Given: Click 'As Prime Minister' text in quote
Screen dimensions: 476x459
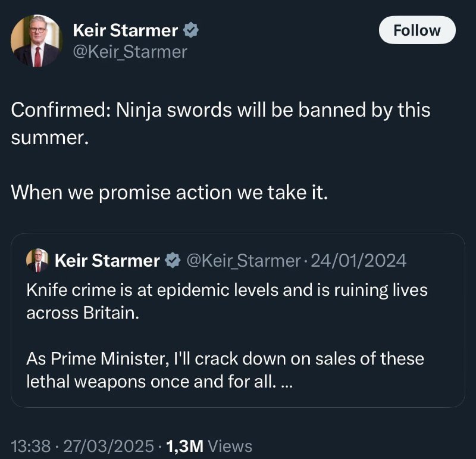Looking at the screenshot, I should [226, 370].
